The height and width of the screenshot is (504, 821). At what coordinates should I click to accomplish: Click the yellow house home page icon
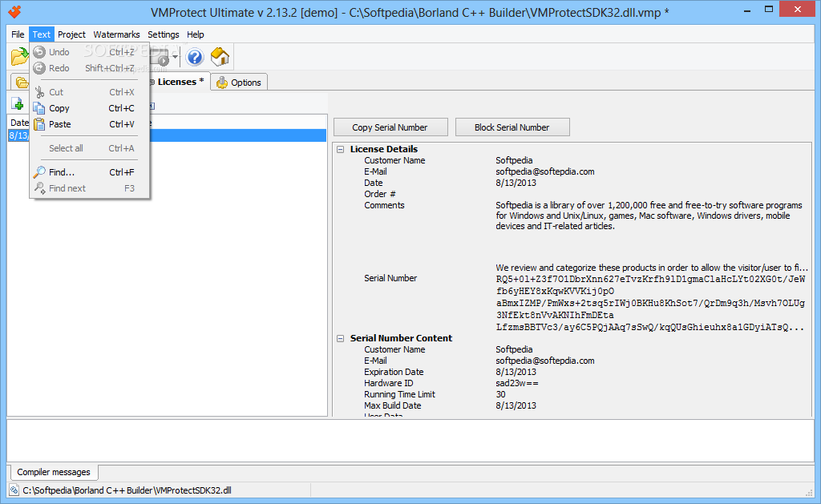[220, 57]
